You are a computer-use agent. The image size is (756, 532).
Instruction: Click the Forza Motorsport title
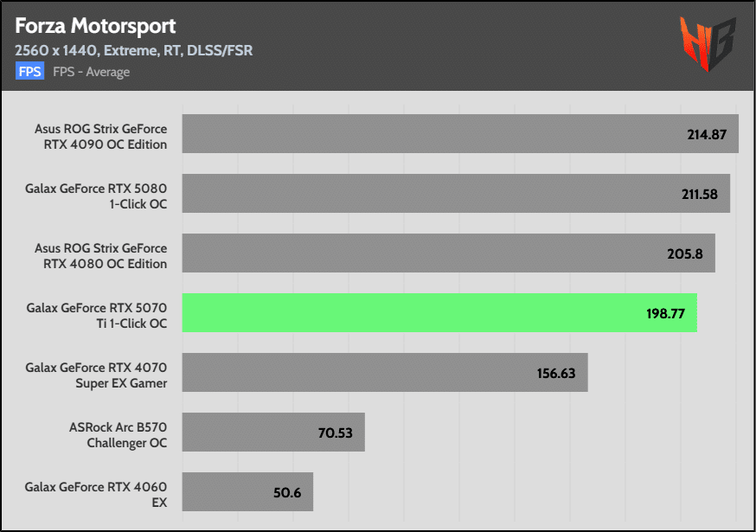pos(95,26)
